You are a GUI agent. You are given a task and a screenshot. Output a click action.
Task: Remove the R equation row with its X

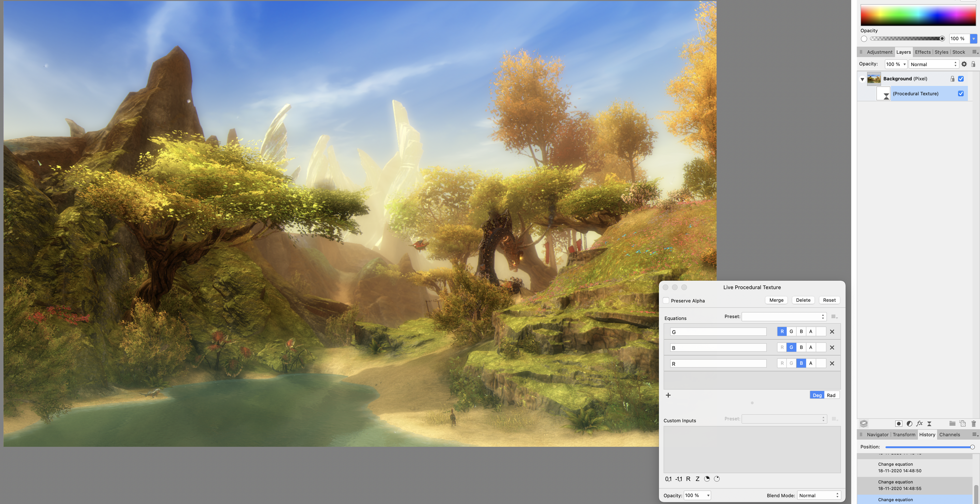(x=832, y=364)
